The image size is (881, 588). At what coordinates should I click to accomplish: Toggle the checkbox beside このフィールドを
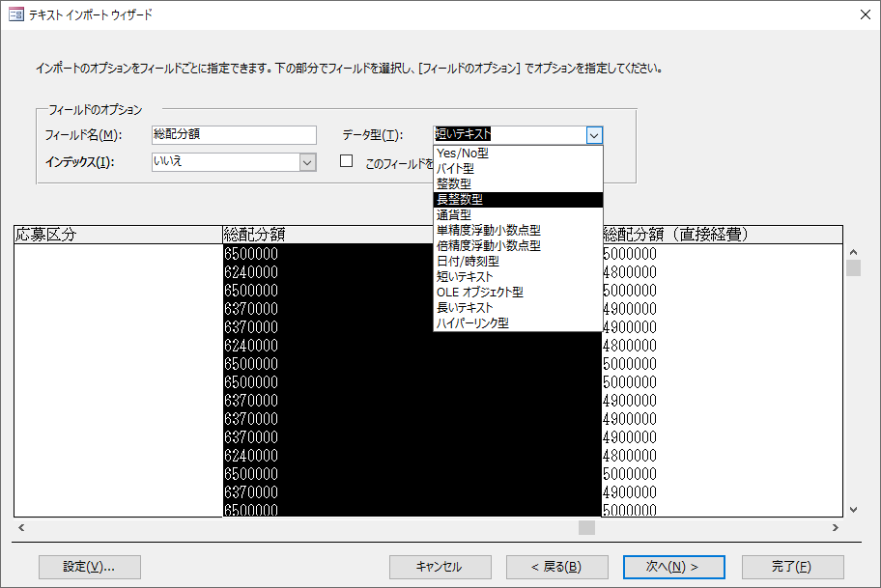347,161
